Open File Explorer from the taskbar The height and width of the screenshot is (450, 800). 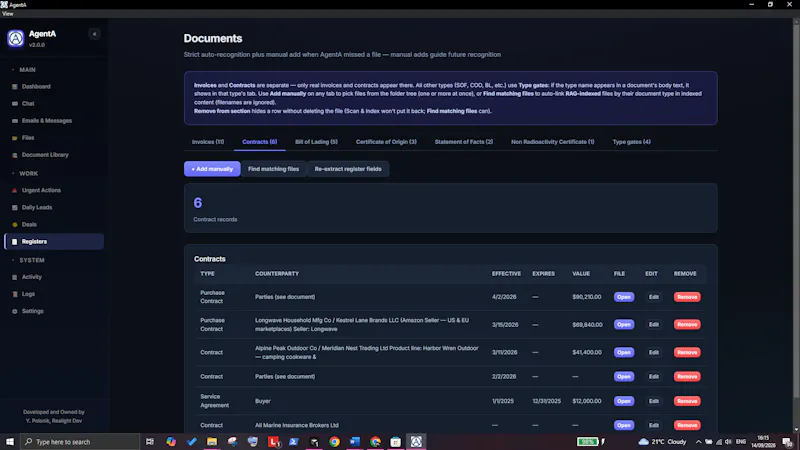tap(212, 442)
